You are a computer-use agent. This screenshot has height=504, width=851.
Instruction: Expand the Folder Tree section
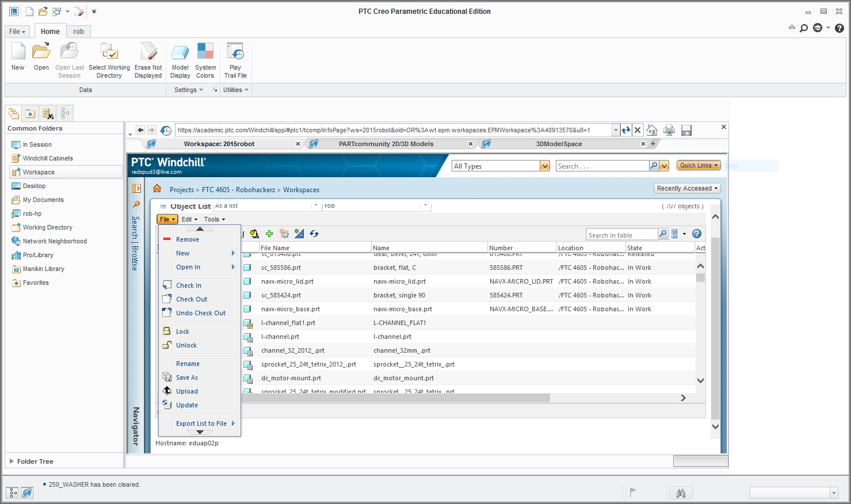12,461
